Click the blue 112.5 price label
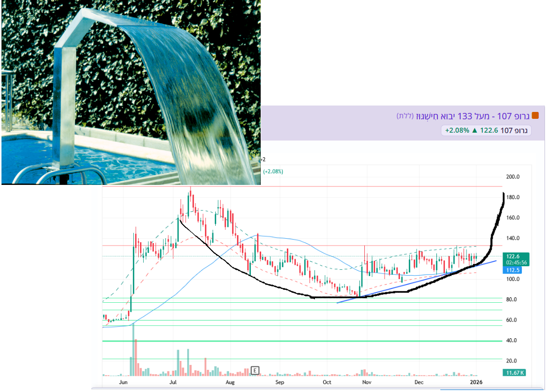This screenshot has height=392, width=547. (x=512, y=270)
